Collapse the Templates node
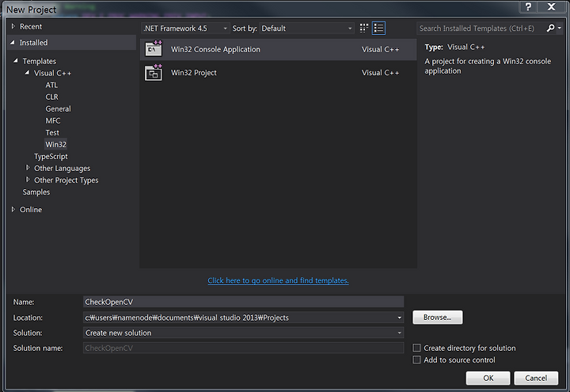This screenshot has width=570, height=392. (16, 61)
